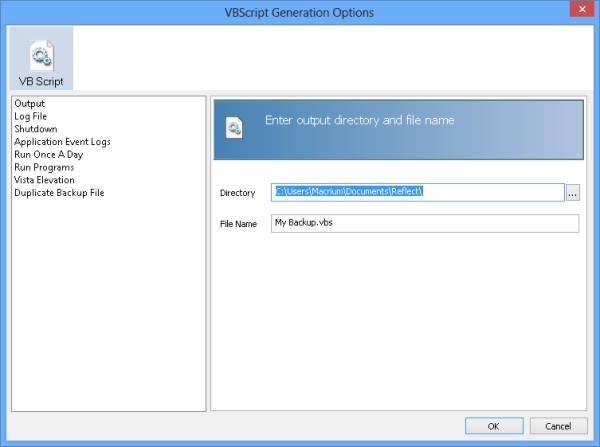Select Run Programs entry
This screenshot has width=600, height=447.
(x=44, y=167)
